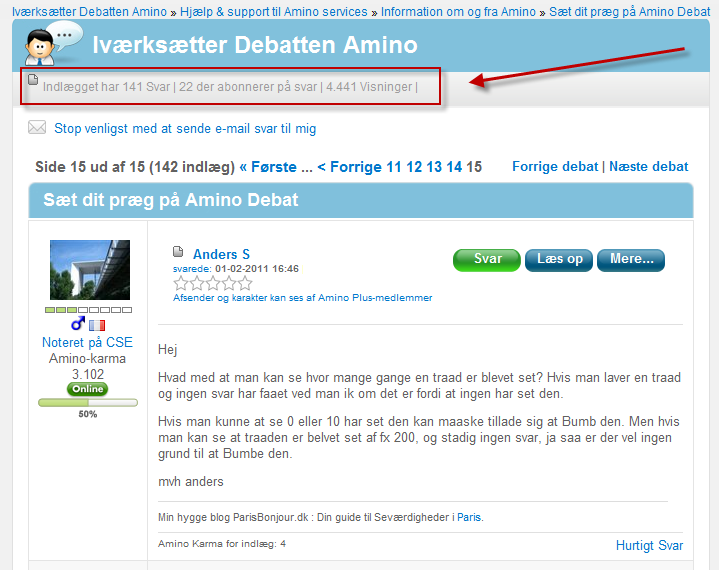The width and height of the screenshot is (719, 570).
Task: Click the Hurtigt Svar link
Action: coord(649,545)
